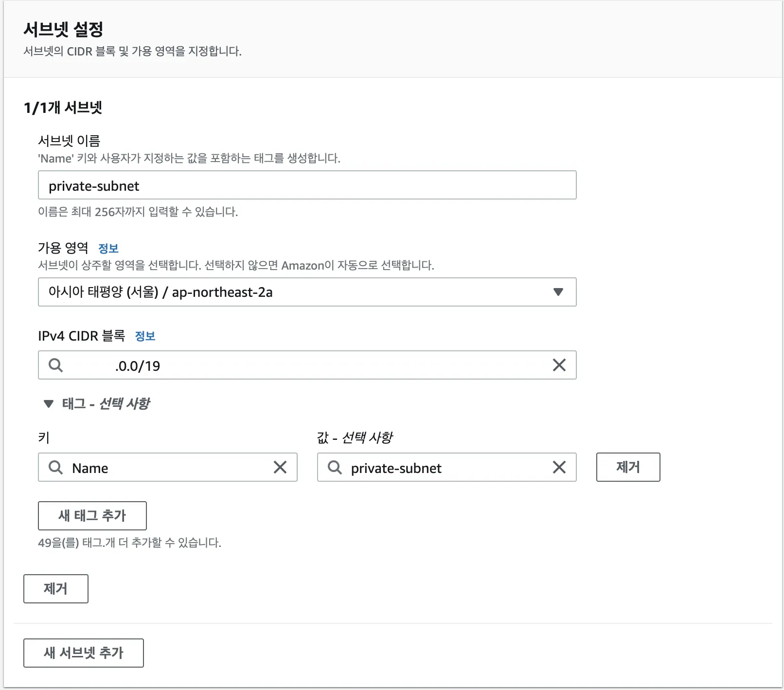The image size is (784, 690).
Task: Click search icon in tag key field
Action: click(56, 467)
